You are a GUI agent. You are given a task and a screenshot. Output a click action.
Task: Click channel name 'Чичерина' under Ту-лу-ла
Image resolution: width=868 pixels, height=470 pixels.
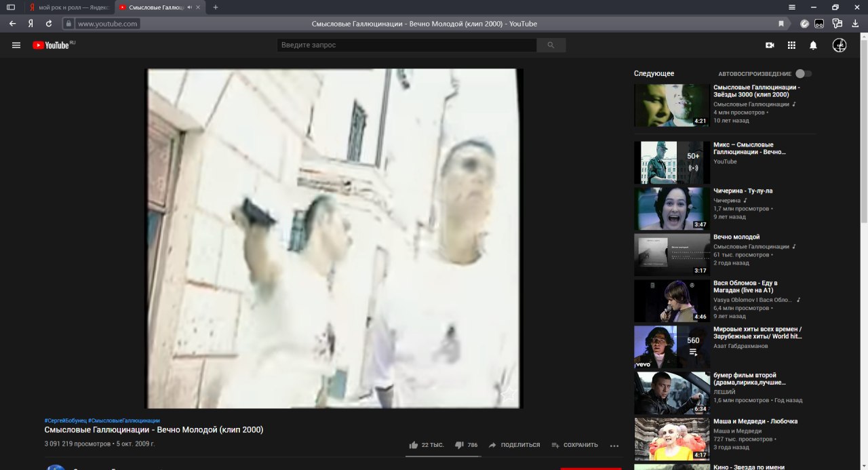727,201
